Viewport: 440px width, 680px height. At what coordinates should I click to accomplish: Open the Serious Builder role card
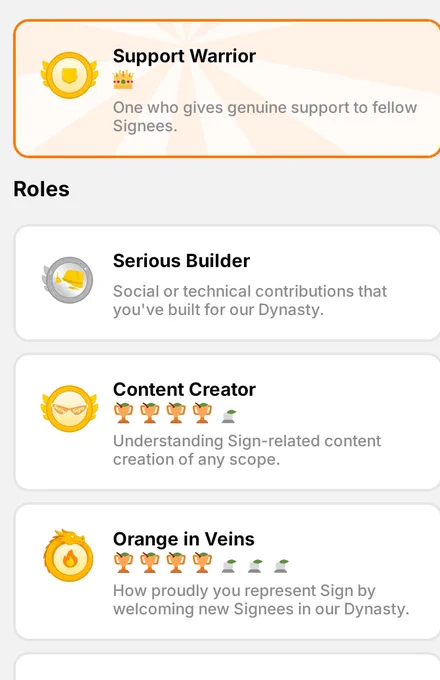pos(227,283)
